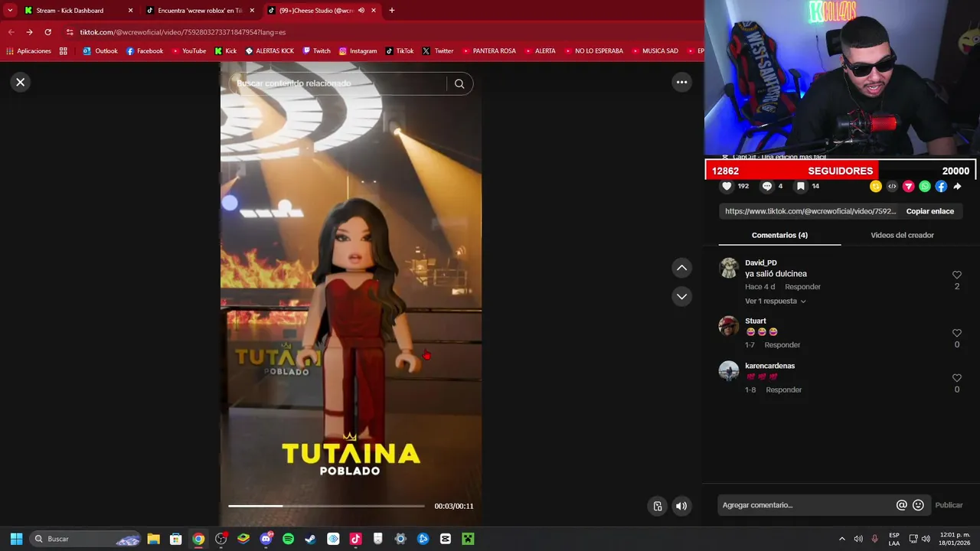980x551 pixels.
Task: Click the Buscar contenido relacionado search box
Action: pyautogui.click(x=337, y=83)
